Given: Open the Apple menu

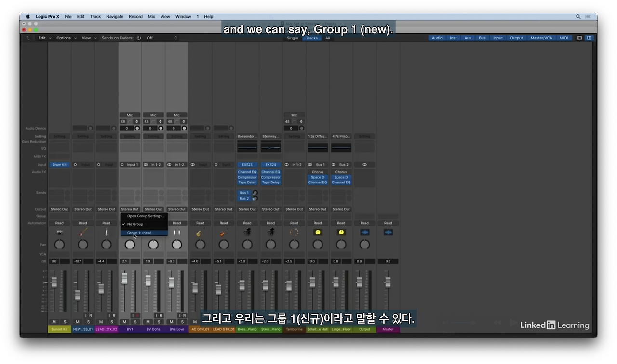Looking at the screenshot, I should pos(27,16).
